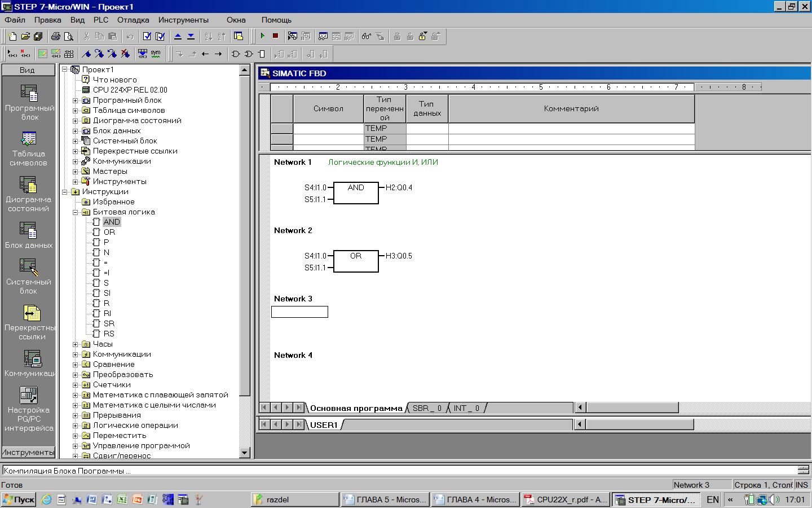Viewport: 812px width, 508px height.
Task: Open the Файл menu
Action: click(x=15, y=20)
